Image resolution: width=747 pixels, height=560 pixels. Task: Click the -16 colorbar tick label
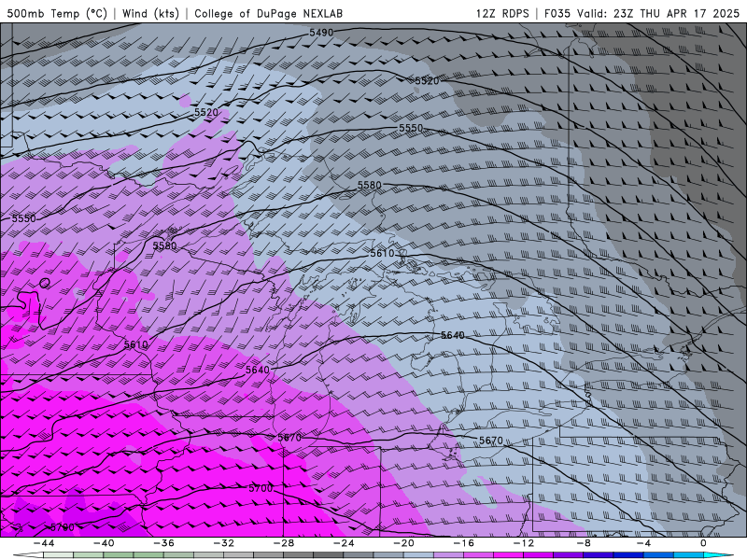(464, 543)
